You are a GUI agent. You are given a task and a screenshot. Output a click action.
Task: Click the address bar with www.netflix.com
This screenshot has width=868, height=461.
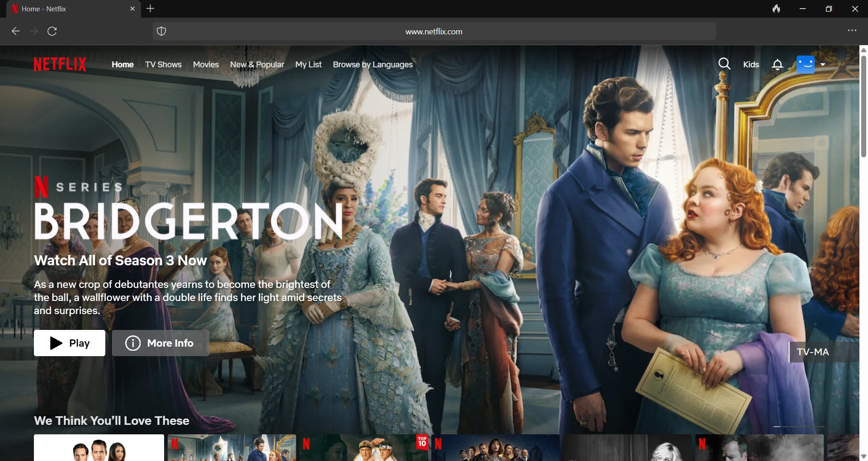434,31
